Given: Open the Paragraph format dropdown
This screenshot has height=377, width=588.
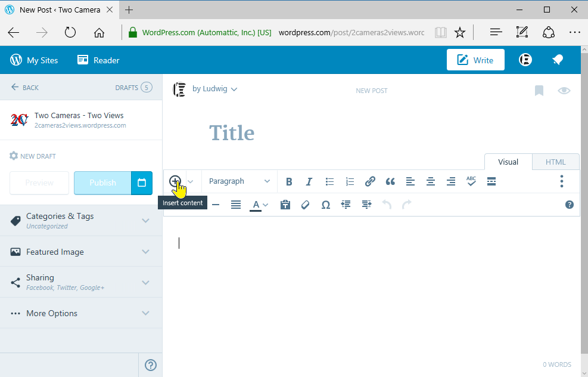Looking at the screenshot, I should (x=239, y=181).
